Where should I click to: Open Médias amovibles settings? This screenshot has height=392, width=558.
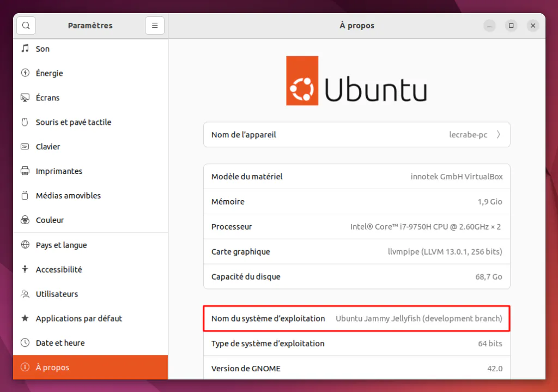(x=90, y=196)
